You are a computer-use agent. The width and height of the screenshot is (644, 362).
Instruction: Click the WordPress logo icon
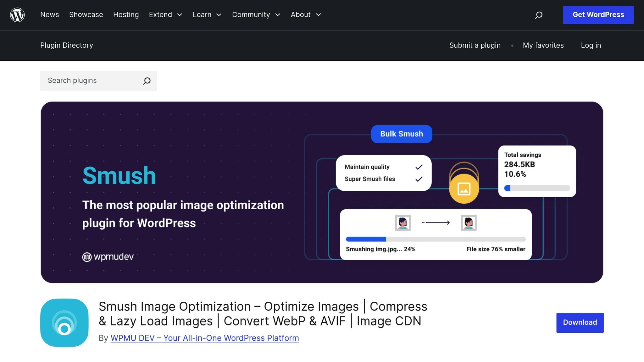(x=17, y=15)
